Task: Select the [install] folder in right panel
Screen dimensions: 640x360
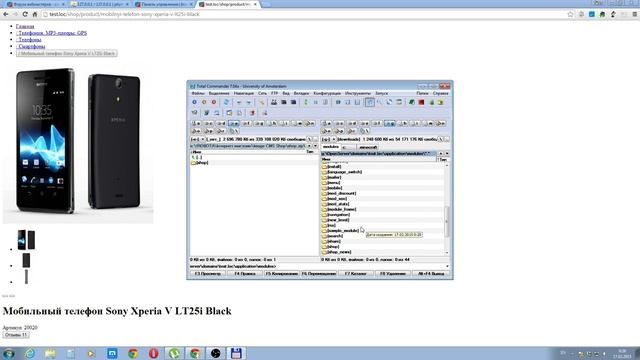Action: click(x=331, y=167)
